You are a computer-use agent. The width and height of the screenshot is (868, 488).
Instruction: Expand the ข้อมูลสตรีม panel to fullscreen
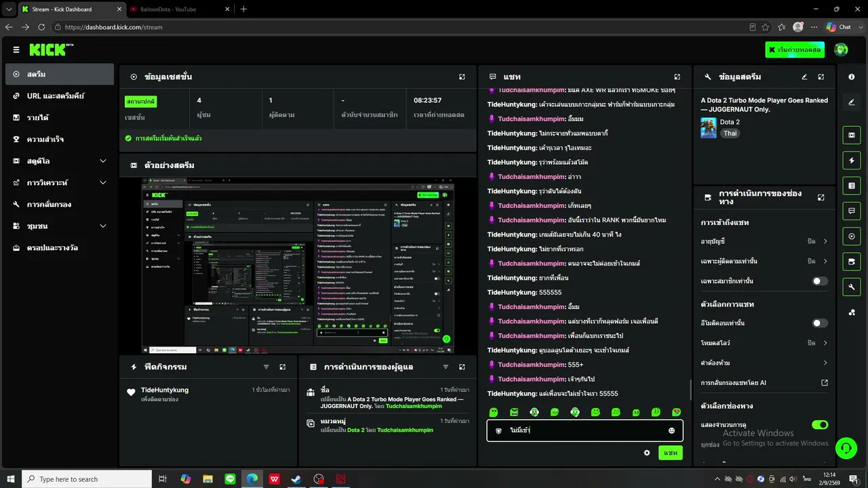pyautogui.click(x=821, y=77)
